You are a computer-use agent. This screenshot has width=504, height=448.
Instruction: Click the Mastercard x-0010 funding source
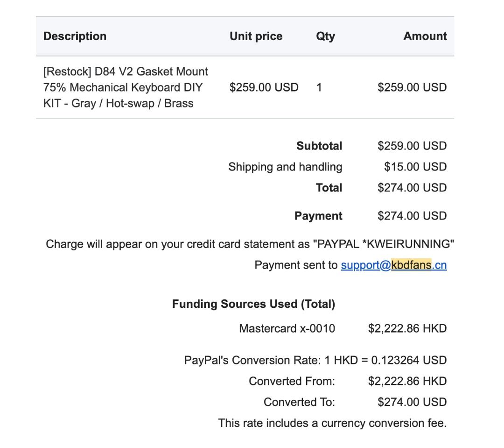coord(287,328)
